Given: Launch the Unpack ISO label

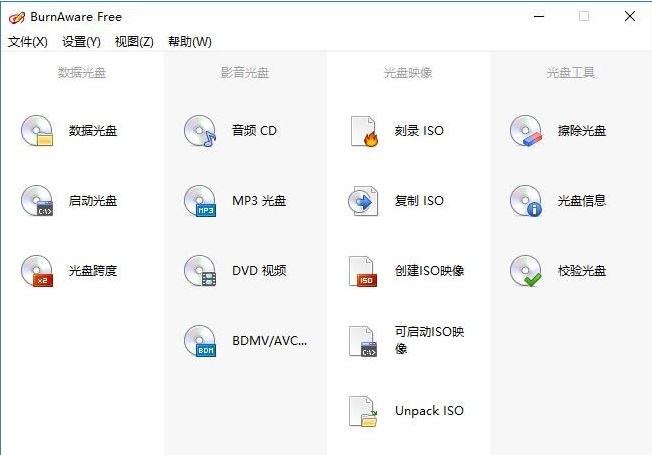Looking at the screenshot, I should point(429,411).
